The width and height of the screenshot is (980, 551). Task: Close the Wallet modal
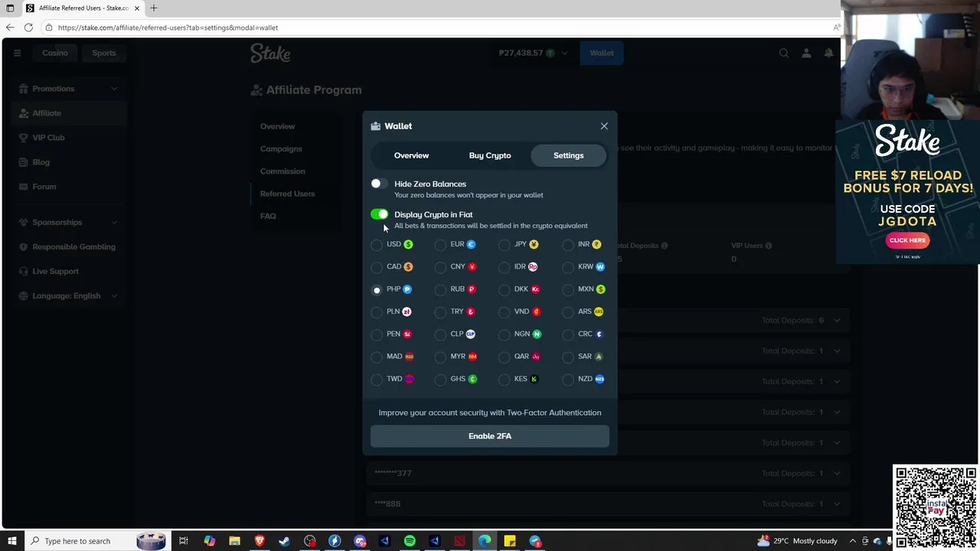[x=604, y=126]
